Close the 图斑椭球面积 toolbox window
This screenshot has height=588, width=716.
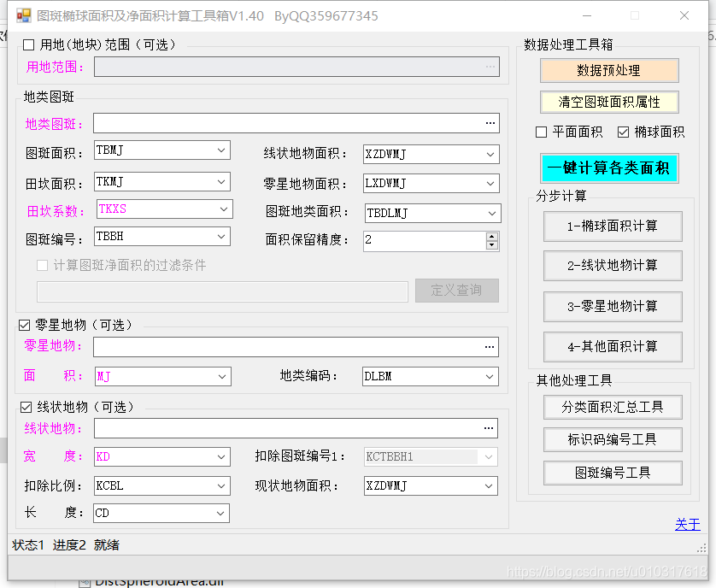(684, 16)
